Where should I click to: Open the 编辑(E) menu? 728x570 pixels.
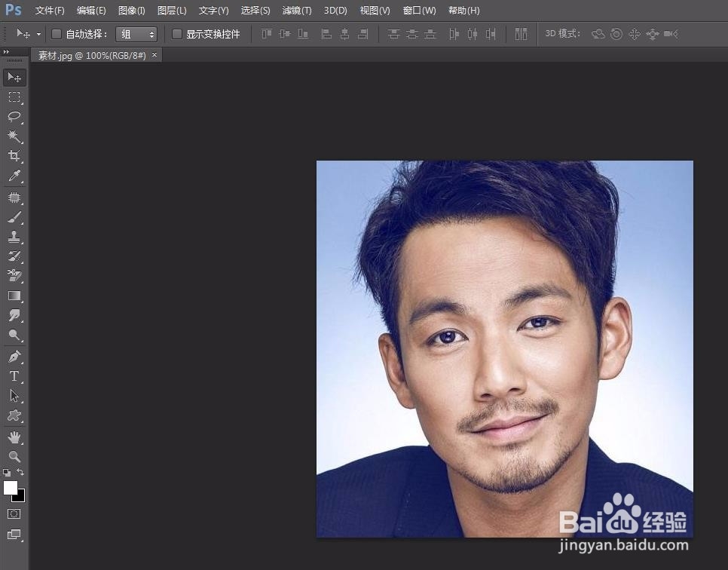(91, 11)
